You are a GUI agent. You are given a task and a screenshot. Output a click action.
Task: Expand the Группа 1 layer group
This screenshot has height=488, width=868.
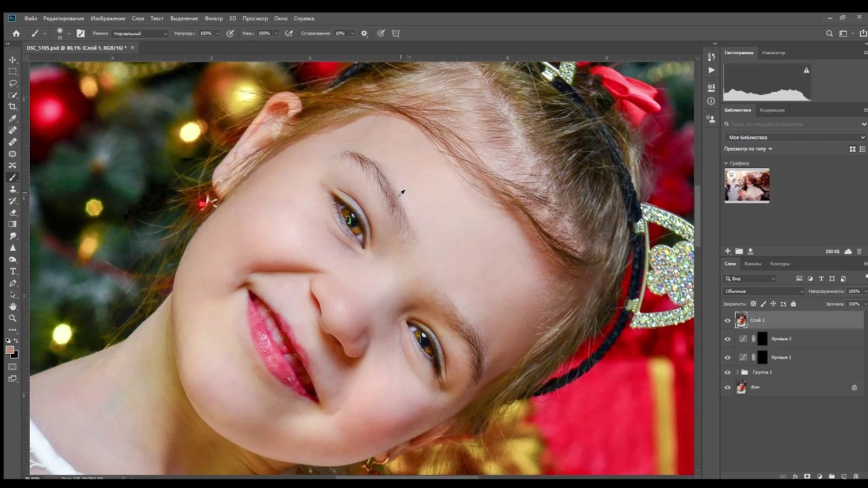pyautogui.click(x=737, y=372)
